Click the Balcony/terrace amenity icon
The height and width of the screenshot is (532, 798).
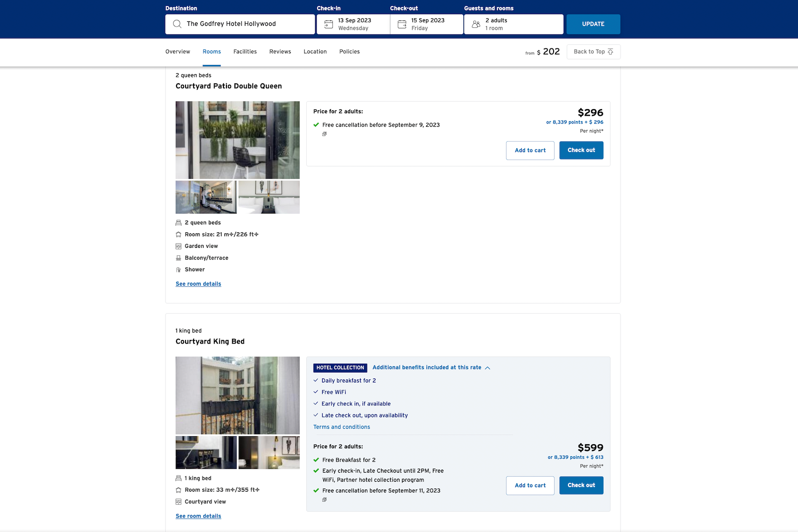[179, 258]
